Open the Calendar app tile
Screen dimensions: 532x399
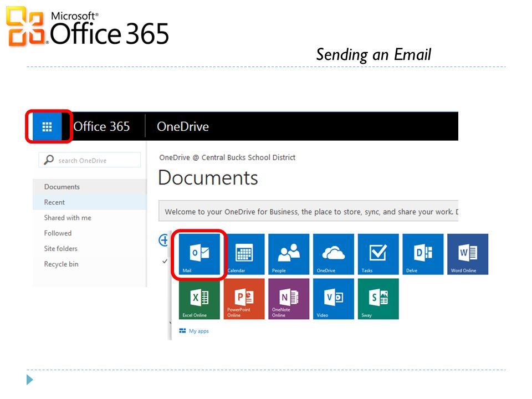click(244, 254)
